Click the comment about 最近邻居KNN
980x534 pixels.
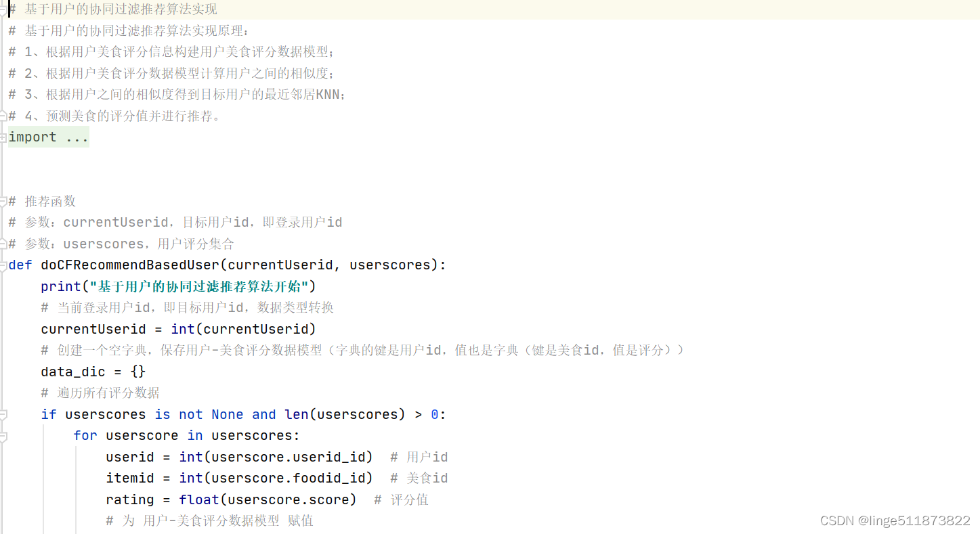(x=177, y=95)
